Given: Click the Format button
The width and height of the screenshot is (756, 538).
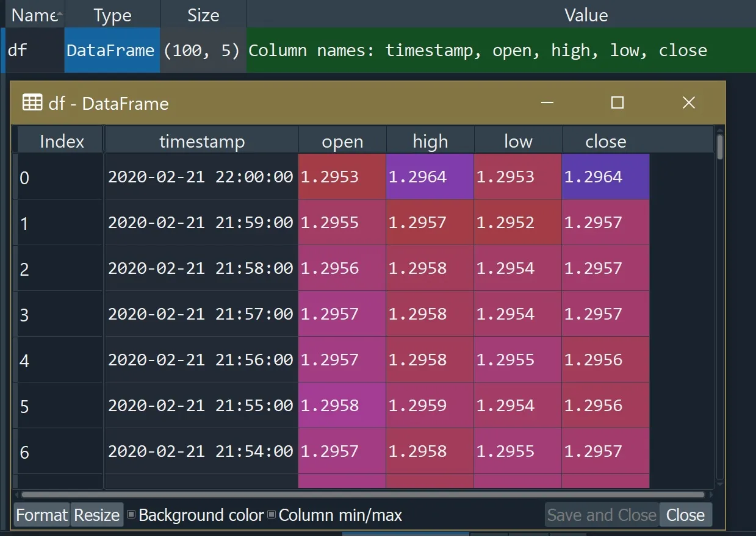Looking at the screenshot, I should (41, 515).
